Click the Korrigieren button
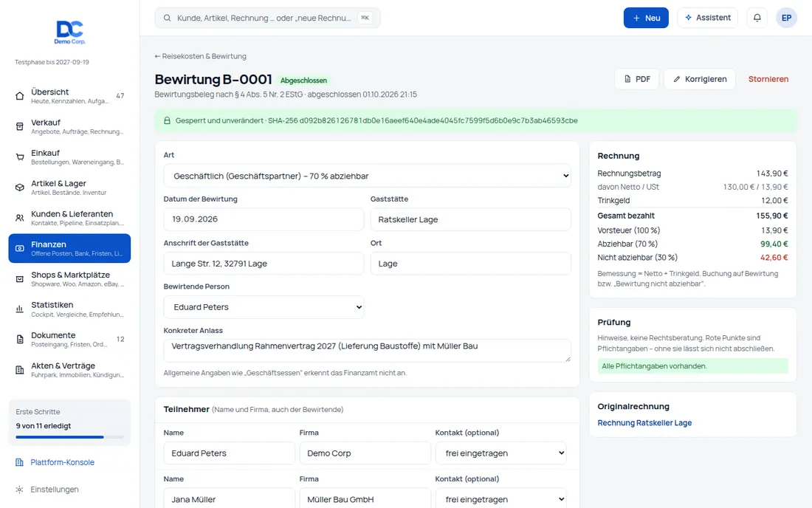Viewport: 812px width, 508px height. click(700, 79)
